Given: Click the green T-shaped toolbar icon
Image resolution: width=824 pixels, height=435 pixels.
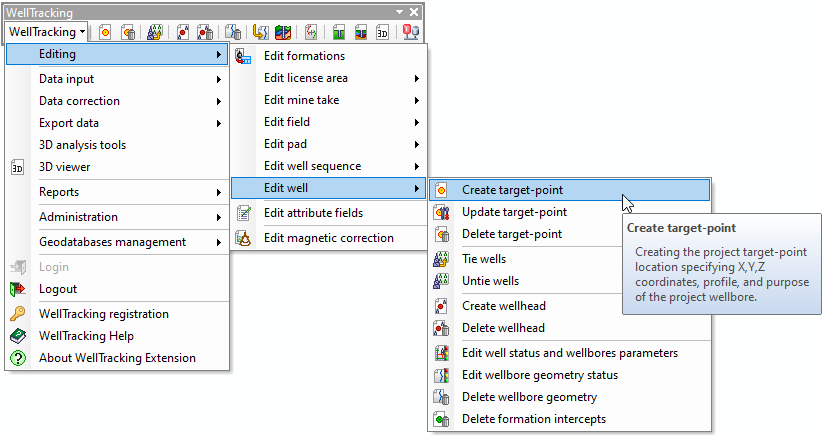Looking at the screenshot, I should [x=339, y=33].
